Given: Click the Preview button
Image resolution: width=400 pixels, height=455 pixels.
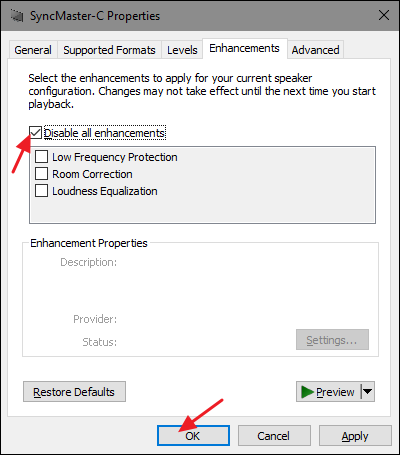Looking at the screenshot, I should (328, 392).
